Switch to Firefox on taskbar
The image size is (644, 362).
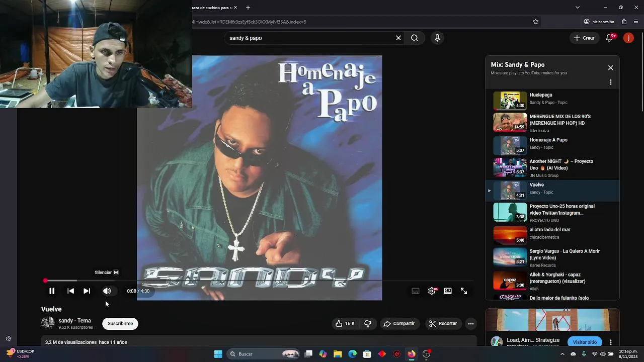(412, 354)
